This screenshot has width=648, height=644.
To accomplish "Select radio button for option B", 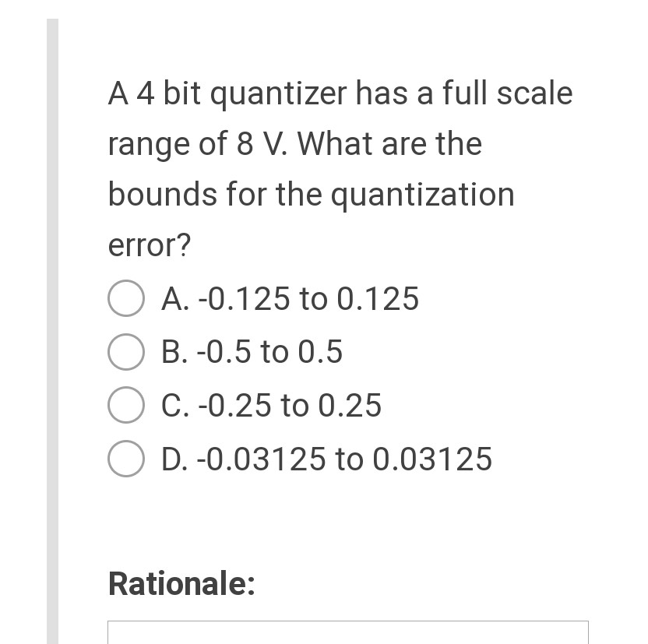I will (125, 352).
